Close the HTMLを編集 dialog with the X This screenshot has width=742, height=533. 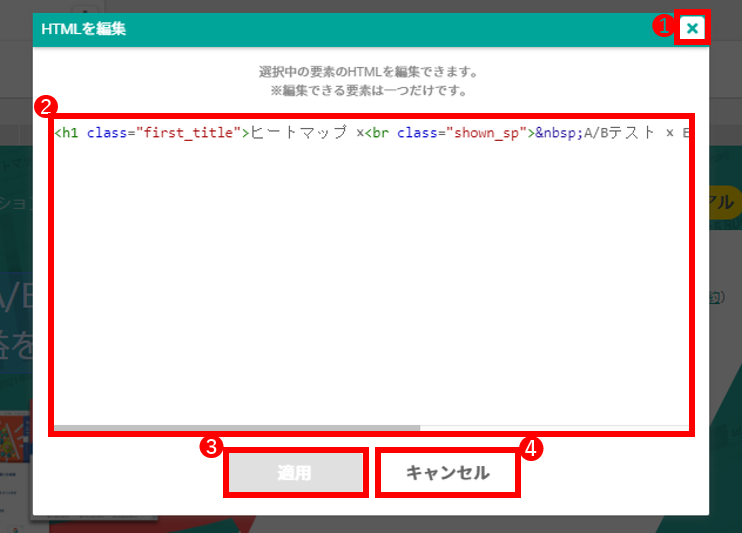coord(692,28)
